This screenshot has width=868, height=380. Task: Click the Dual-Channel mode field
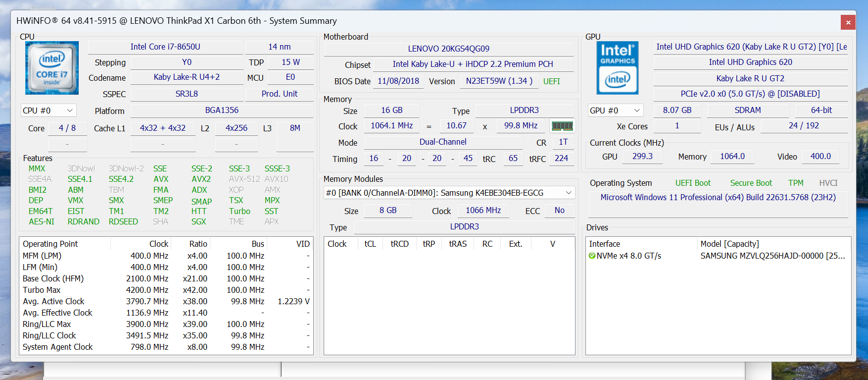(443, 142)
